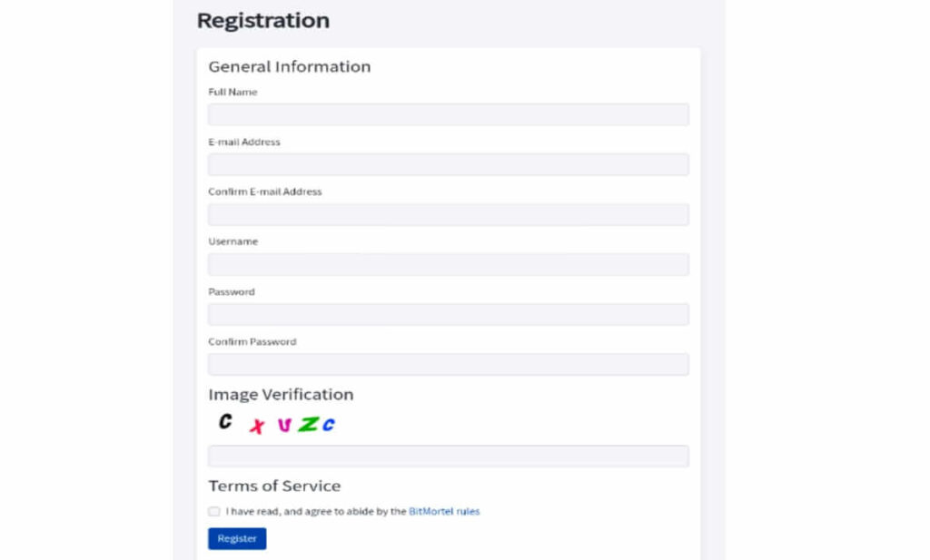Click the Image Verification heading
The width and height of the screenshot is (930, 560).
click(x=281, y=395)
